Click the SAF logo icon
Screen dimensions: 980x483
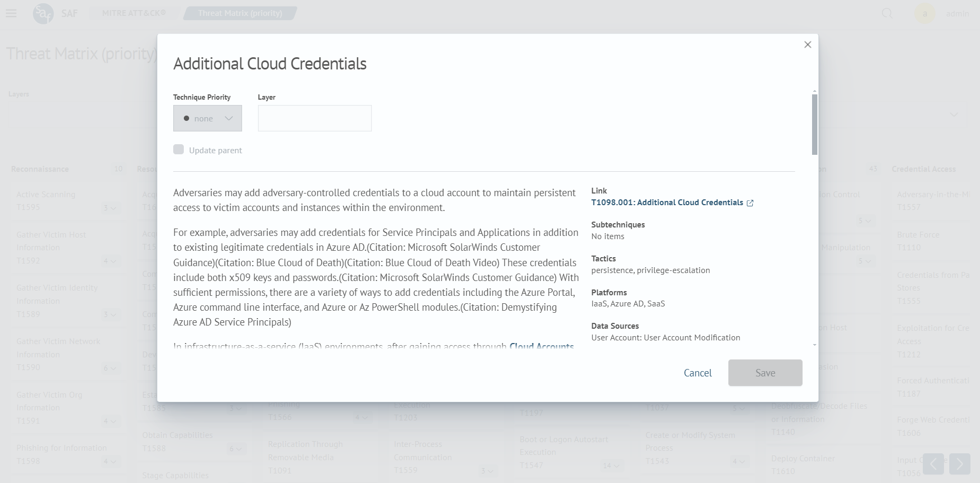coord(43,13)
